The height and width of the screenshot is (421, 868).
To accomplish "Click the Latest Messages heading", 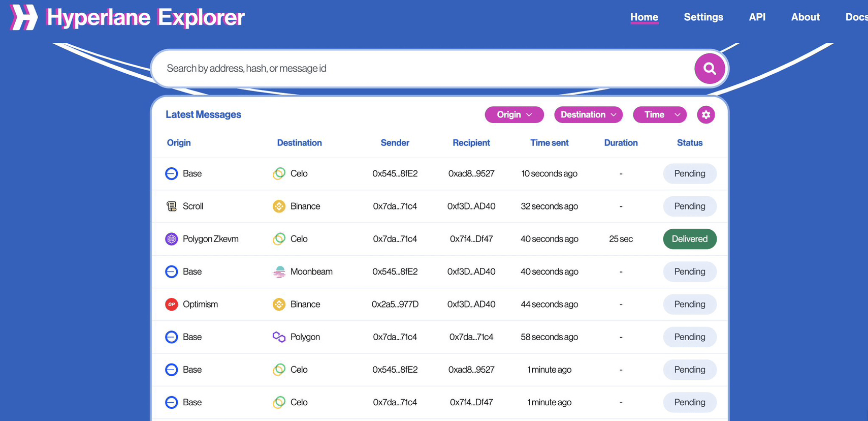I will click(x=203, y=115).
